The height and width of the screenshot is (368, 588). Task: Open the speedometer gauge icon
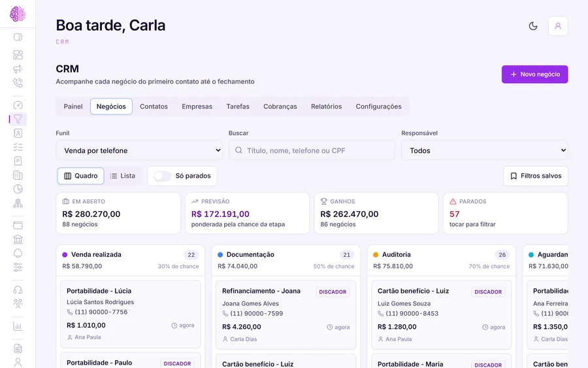click(18, 105)
